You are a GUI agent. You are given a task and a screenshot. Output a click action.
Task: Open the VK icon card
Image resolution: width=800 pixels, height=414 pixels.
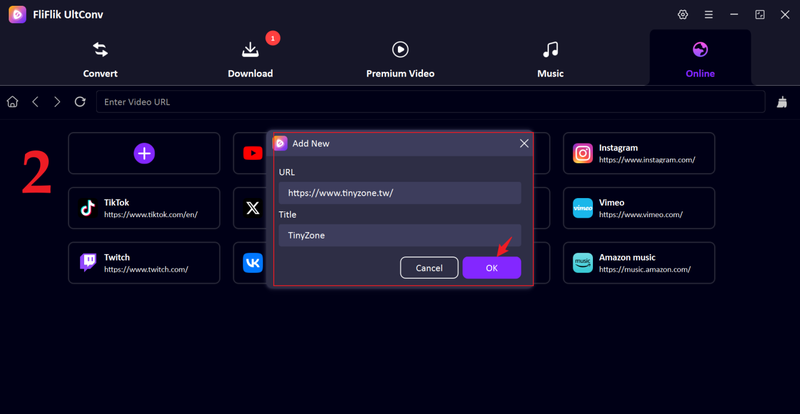coord(253,262)
